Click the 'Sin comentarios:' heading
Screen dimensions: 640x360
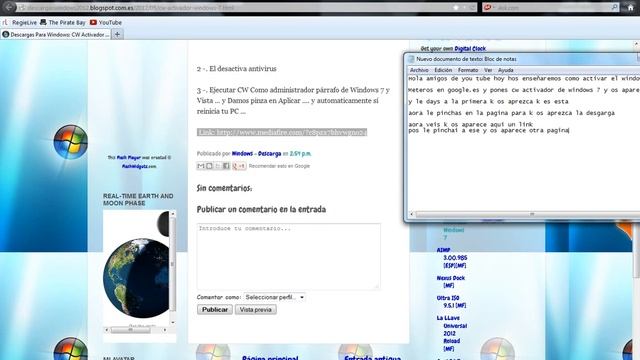click(224, 188)
